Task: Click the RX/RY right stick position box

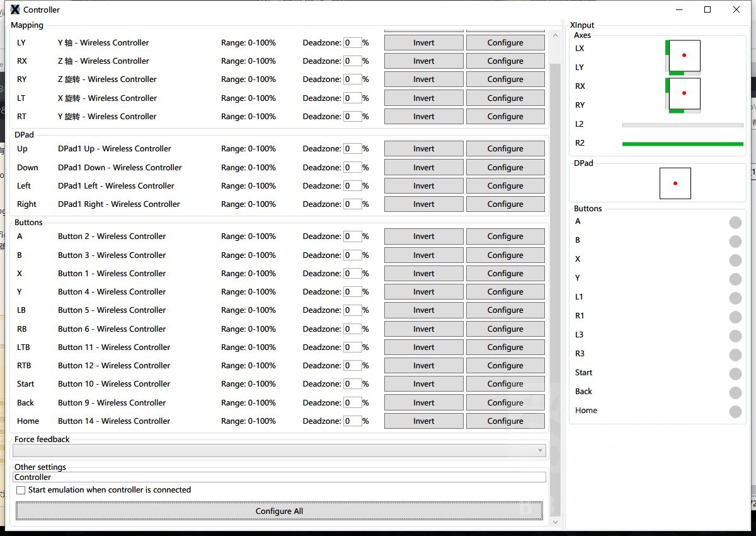Action: coord(684,94)
